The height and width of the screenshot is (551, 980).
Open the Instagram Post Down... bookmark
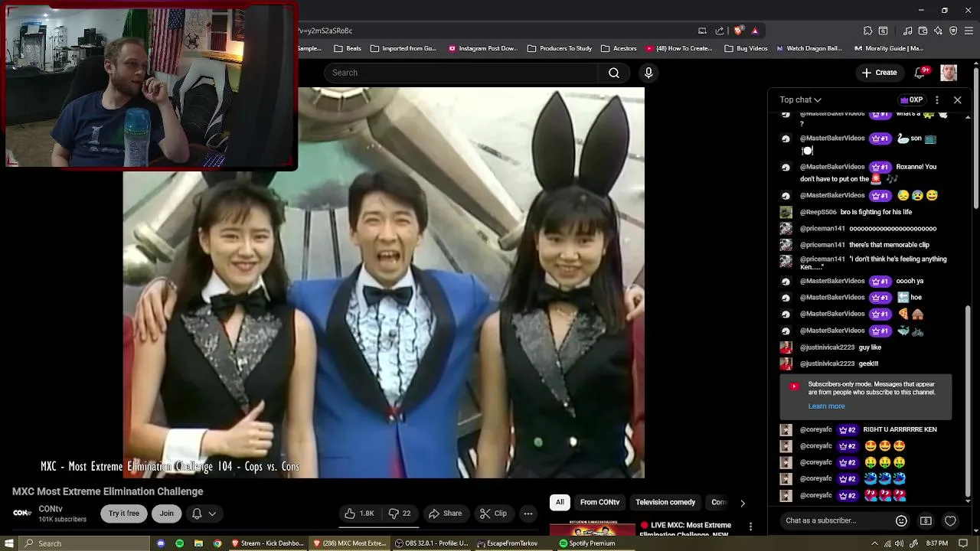click(483, 48)
